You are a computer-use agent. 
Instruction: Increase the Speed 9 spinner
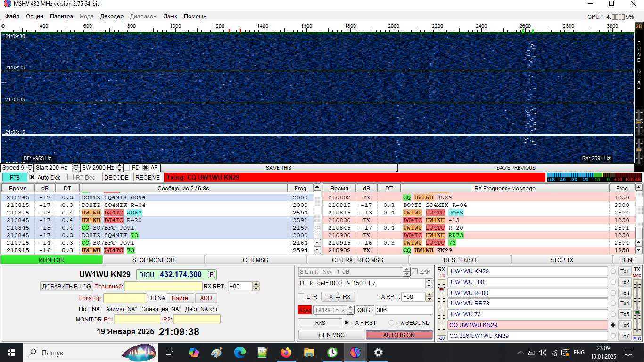30,166
